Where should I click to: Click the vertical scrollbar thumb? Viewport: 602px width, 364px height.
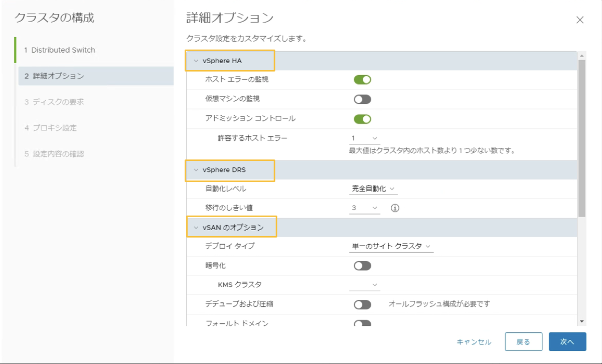[582, 138]
